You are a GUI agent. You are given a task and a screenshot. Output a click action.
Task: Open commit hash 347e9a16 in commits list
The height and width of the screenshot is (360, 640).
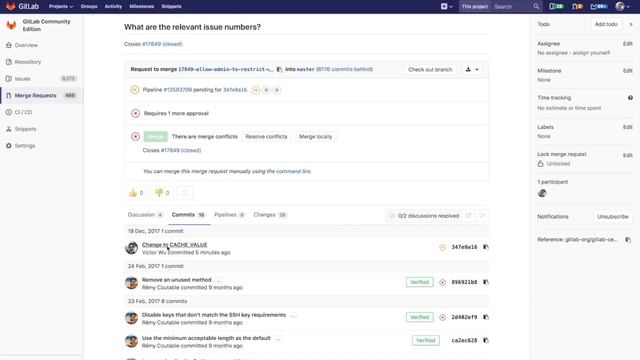464,247
